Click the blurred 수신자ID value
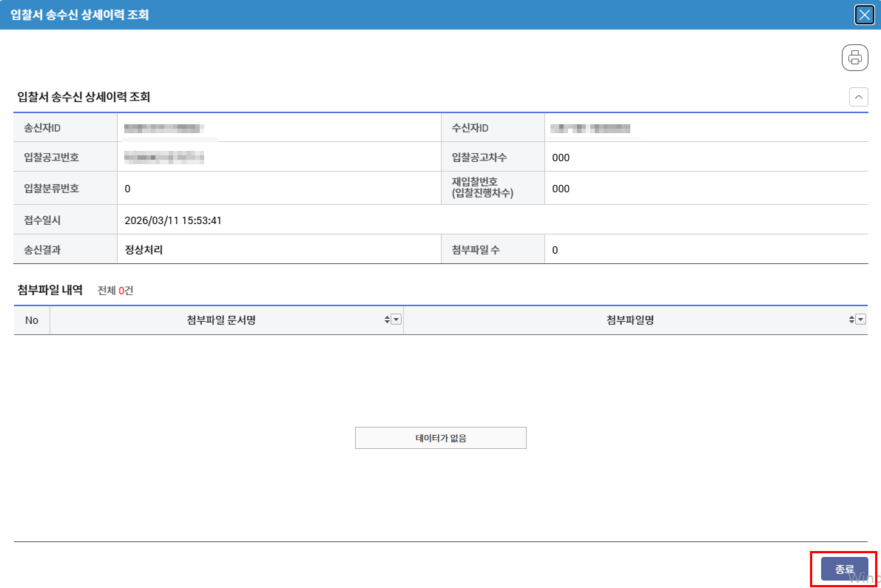This screenshot has width=881, height=588. [590, 128]
